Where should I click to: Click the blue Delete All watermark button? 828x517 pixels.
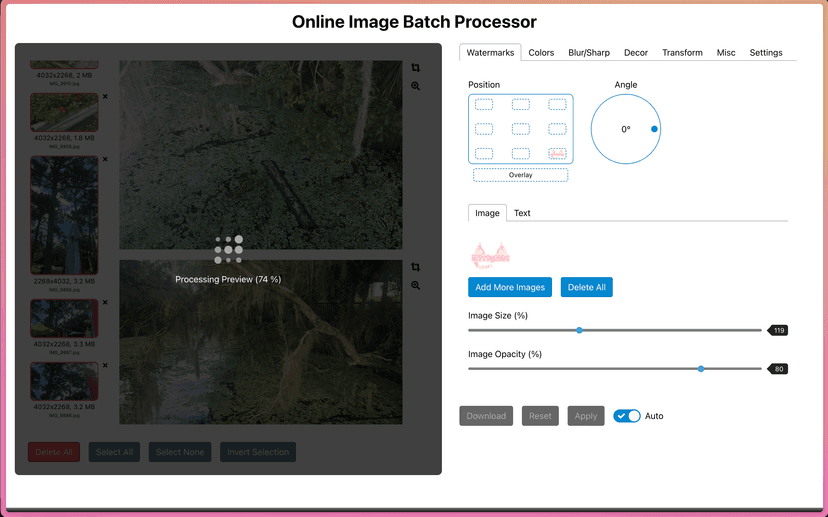[586, 287]
